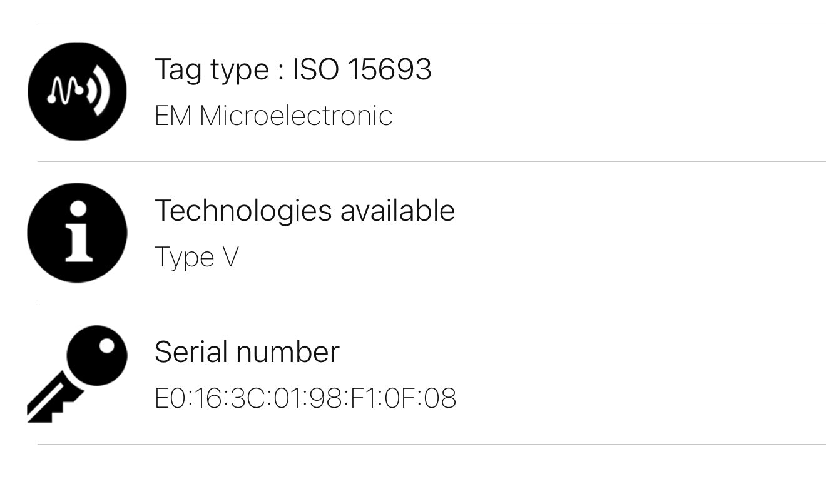This screenshot has width=826, height=504.
Task: Click the divider line below the Serial number row
Action: [x=432, y=444]
